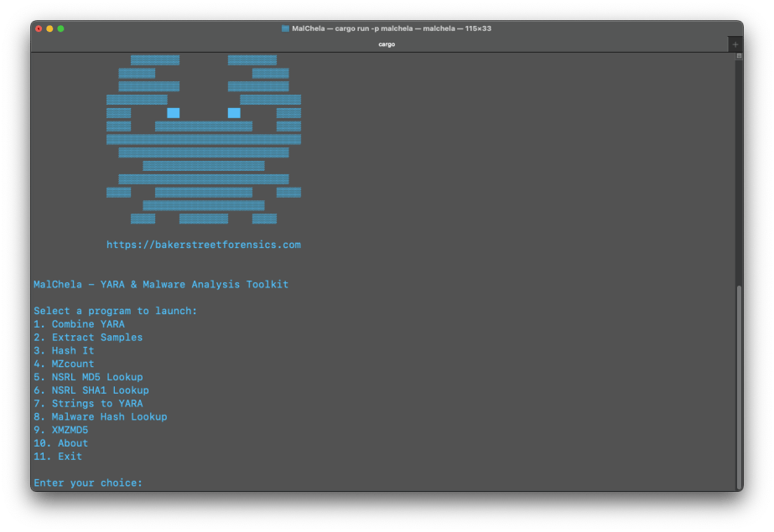Click the vertical scrollbar thumb
Viewport: 774px width, 532px height.
739,386
